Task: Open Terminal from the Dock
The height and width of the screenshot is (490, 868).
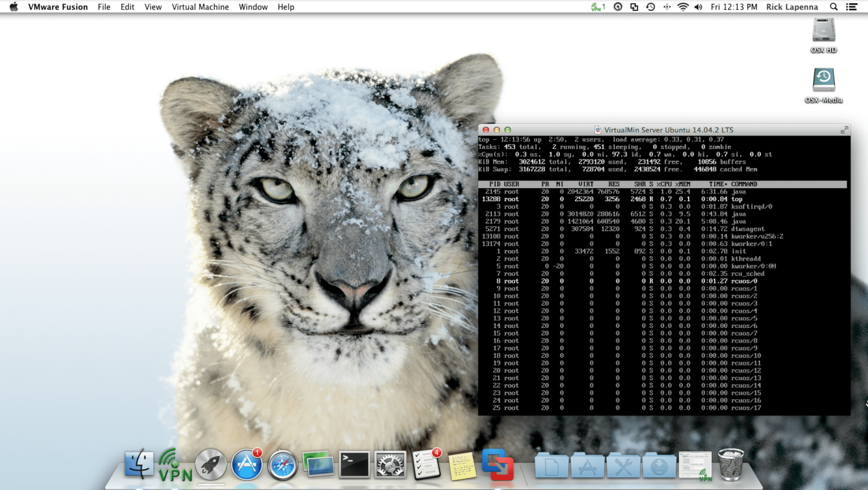Action: coord(354,464)
